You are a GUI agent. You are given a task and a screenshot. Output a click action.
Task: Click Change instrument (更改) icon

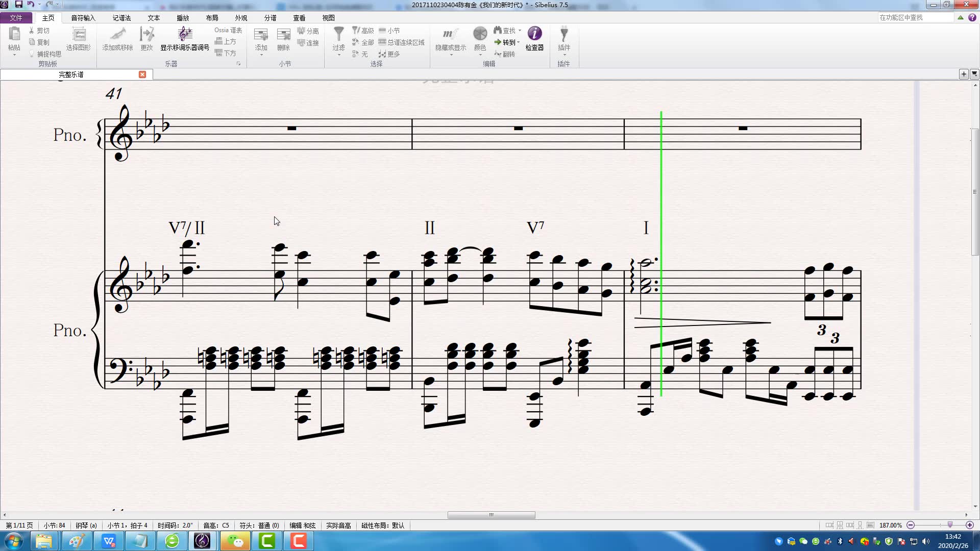pos(146,35)
